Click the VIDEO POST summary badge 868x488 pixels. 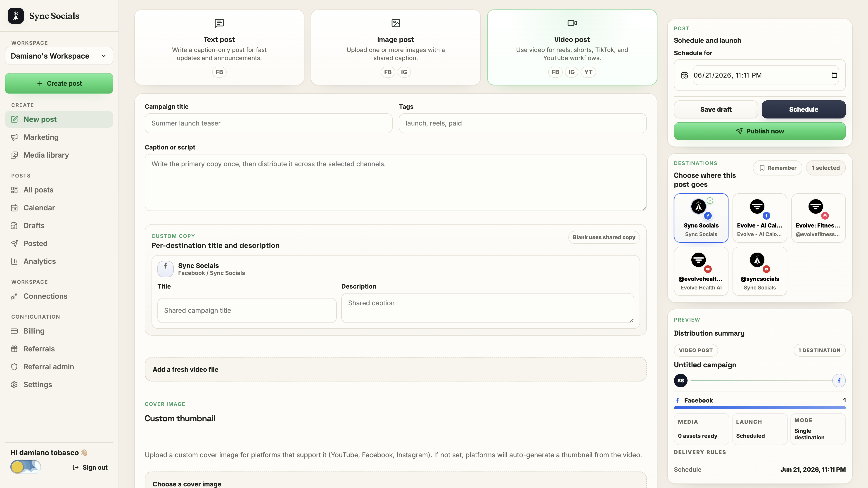pos(695,350)
